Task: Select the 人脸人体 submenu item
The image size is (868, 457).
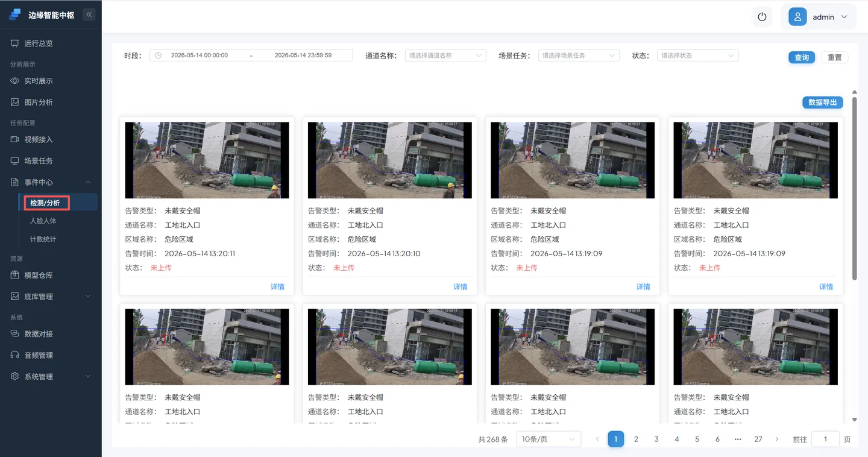Action: [x=43, y=221]
